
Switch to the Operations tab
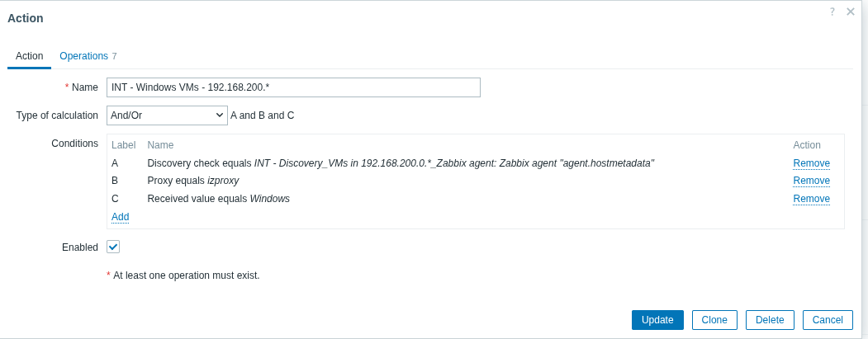83,56
